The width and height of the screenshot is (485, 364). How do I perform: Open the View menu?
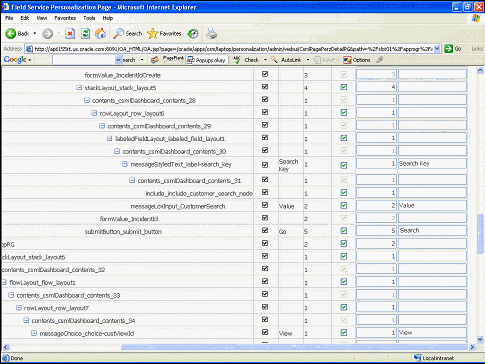tap(42, 18)
